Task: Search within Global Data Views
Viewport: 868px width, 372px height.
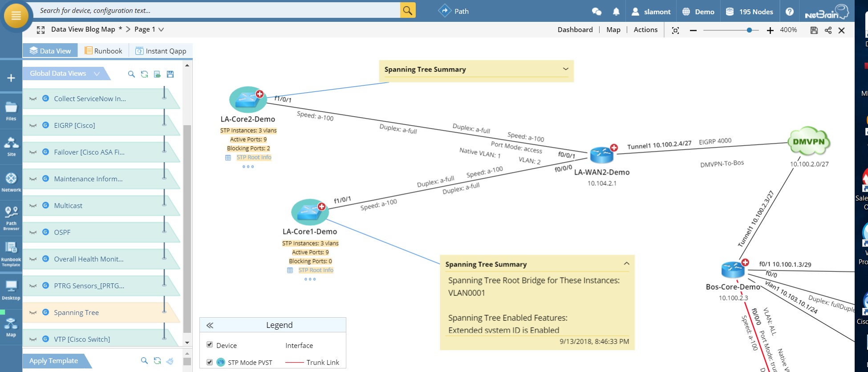Action: click(x=131, y=74)
